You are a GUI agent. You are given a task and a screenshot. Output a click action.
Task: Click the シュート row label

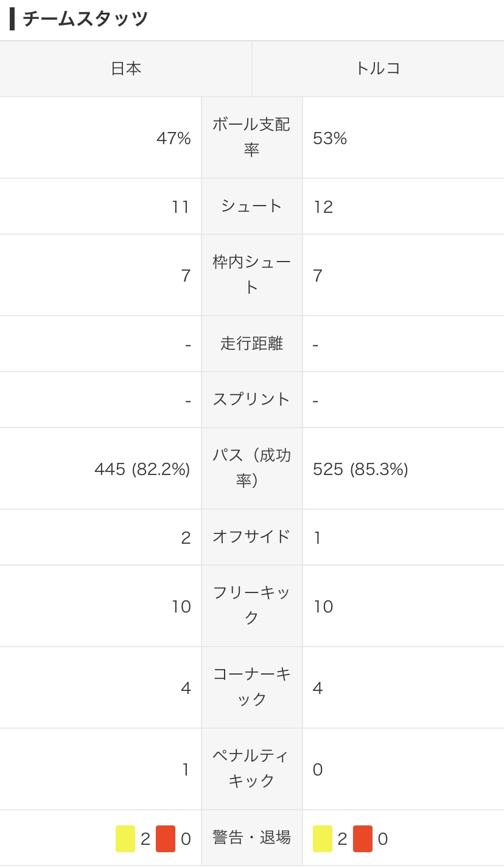251,206
